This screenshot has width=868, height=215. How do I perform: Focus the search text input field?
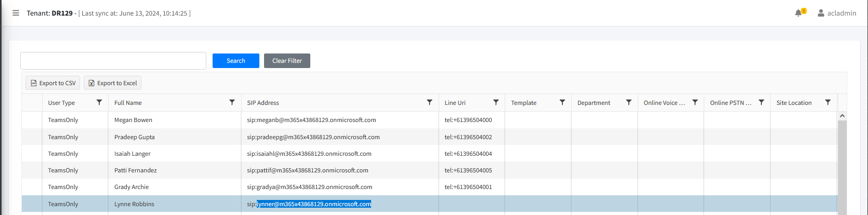[113, 61]
